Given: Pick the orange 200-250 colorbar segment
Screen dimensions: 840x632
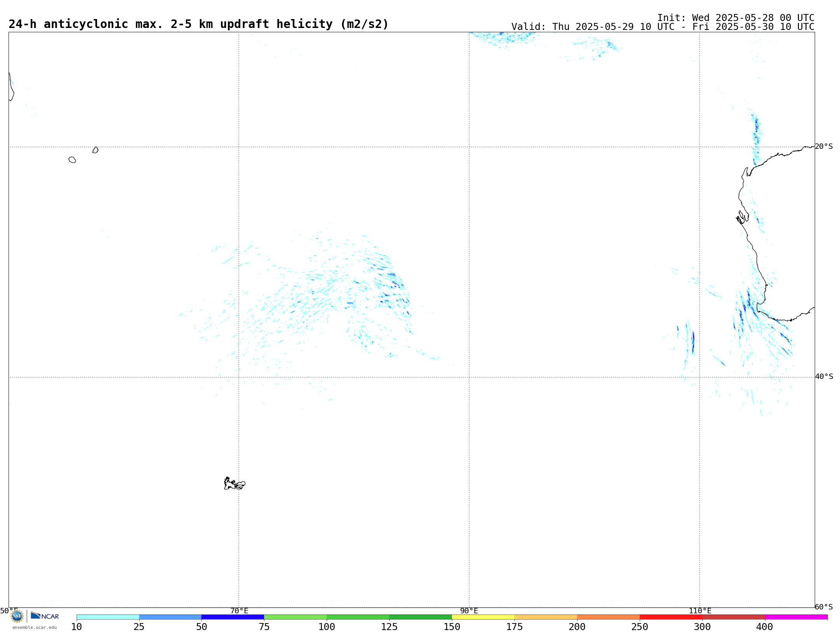Looking at the screenshot, I should pos(609,617).
